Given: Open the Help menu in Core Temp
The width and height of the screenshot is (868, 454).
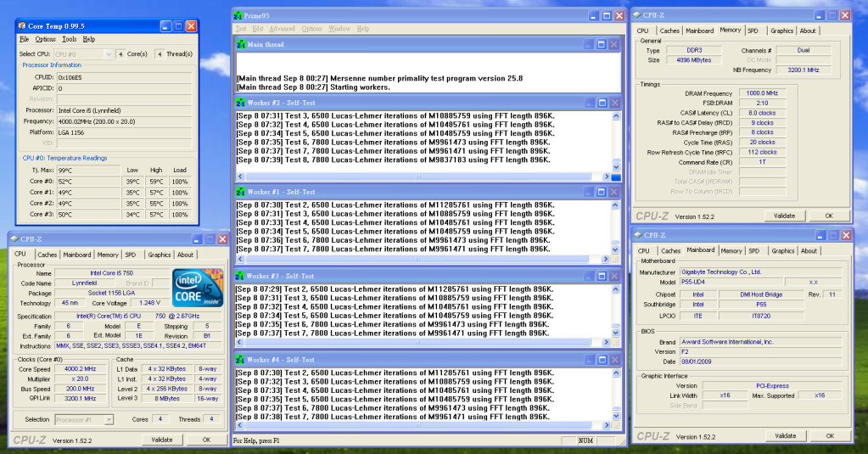Looking at the screenshot, I should tap(88, 39).
